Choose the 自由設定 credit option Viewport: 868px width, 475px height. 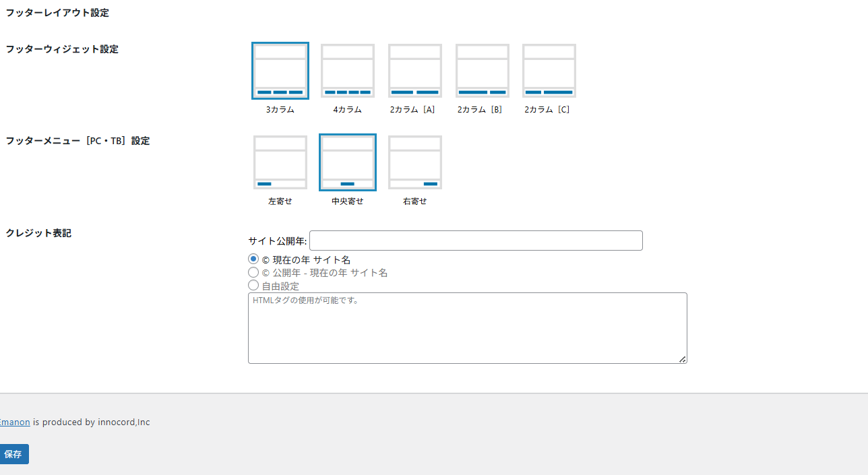point(253,284)
